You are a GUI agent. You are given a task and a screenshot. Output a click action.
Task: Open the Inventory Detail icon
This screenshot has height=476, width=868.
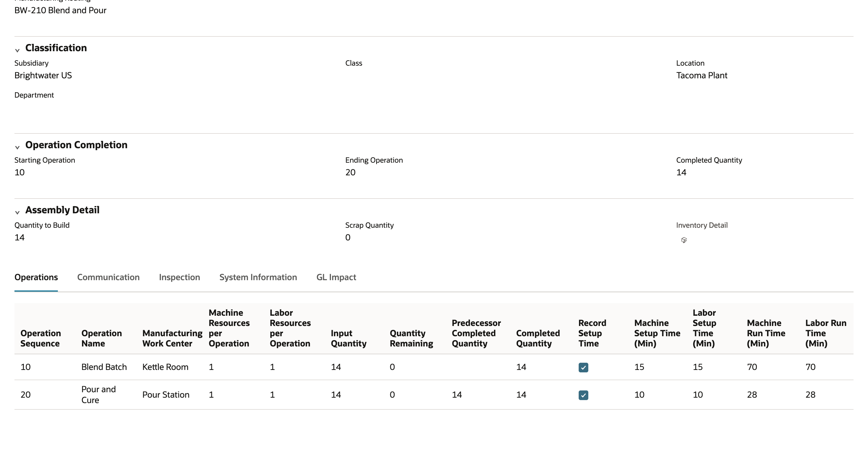click(x=684, y=240)
